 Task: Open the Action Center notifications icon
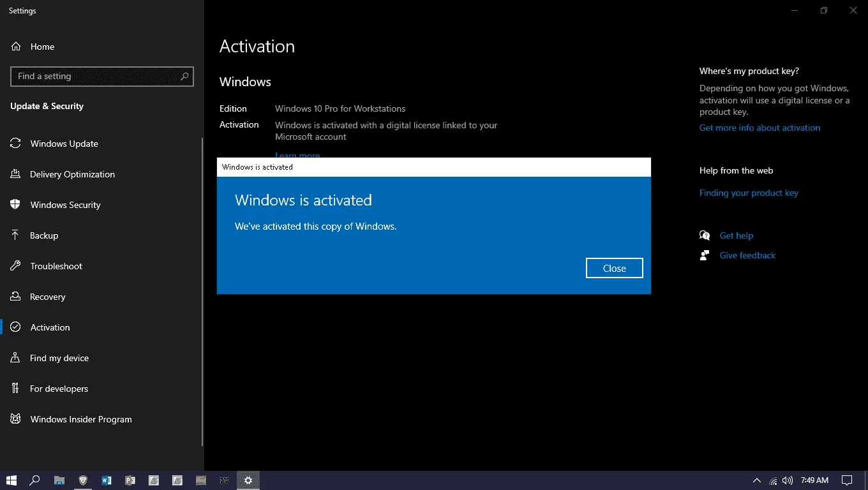847,480
